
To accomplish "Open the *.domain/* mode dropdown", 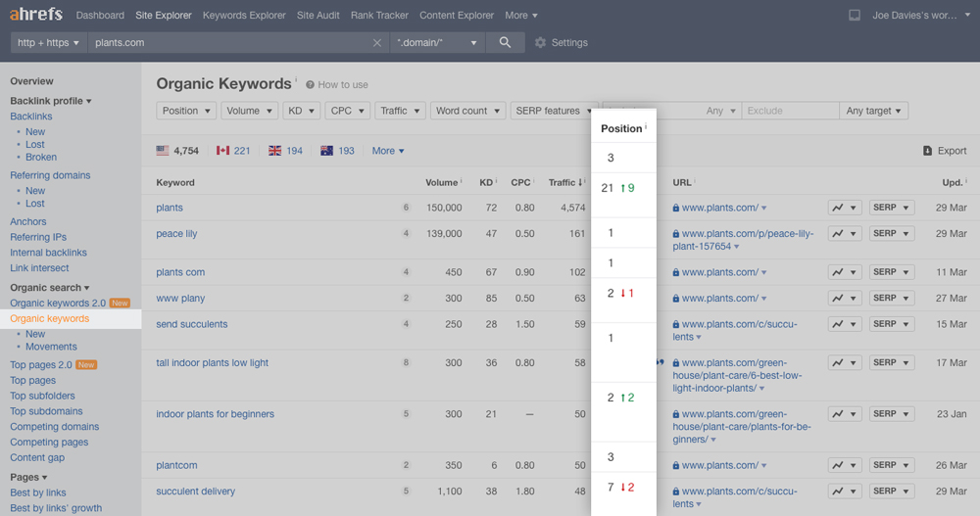I will pos(437,42).
